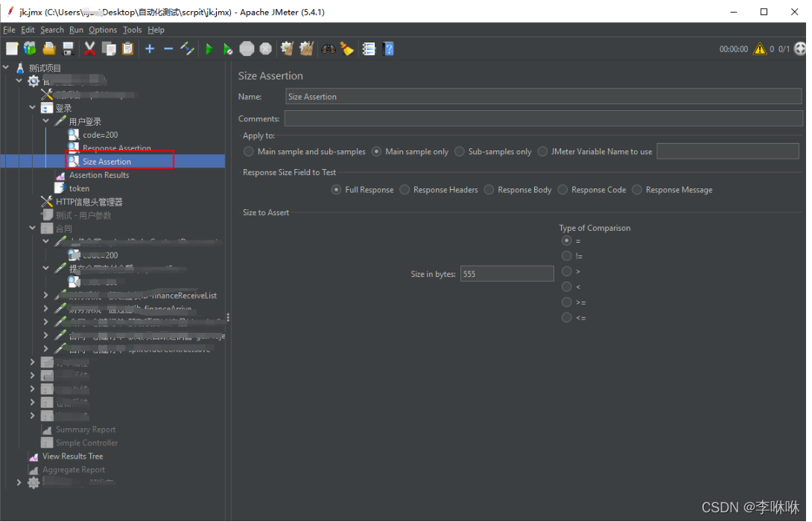Open the Edit menu
Viewport: 812px width, 522px height.
(x=28, y=30)
